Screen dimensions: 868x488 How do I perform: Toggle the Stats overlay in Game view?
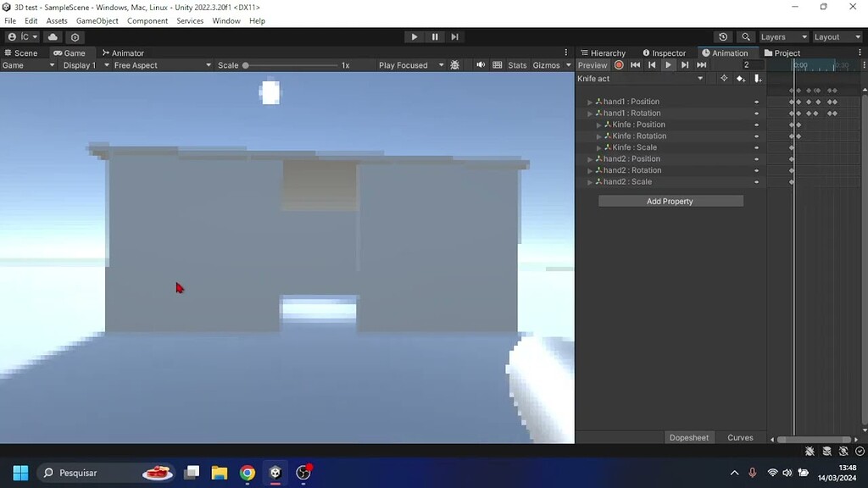pos(517,64)
